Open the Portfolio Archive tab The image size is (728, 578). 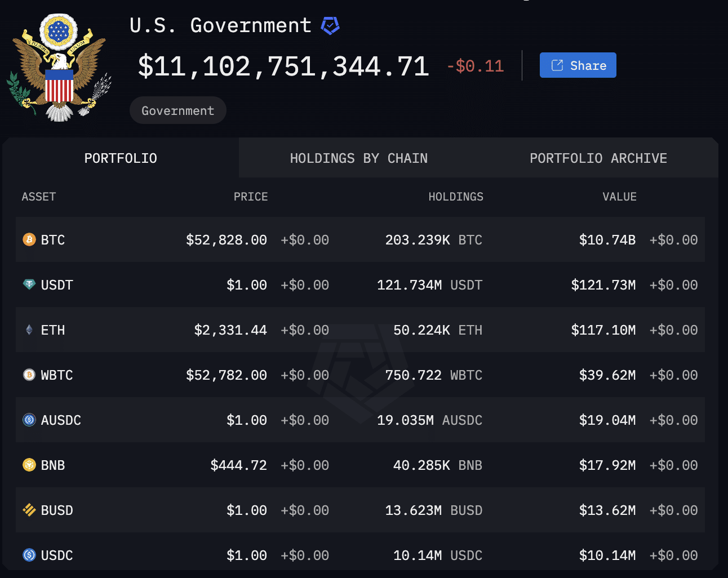598,158
